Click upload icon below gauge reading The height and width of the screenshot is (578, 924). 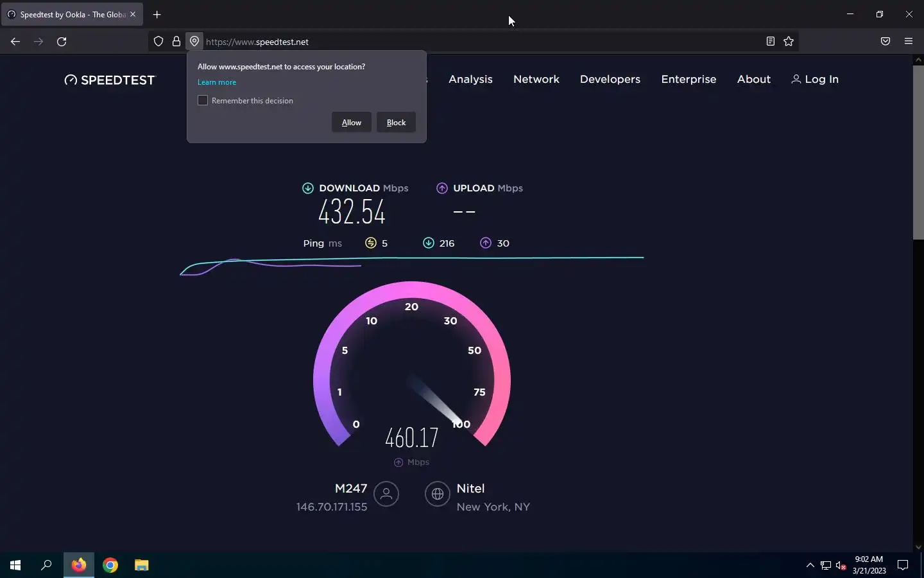[x=398, y=462]
